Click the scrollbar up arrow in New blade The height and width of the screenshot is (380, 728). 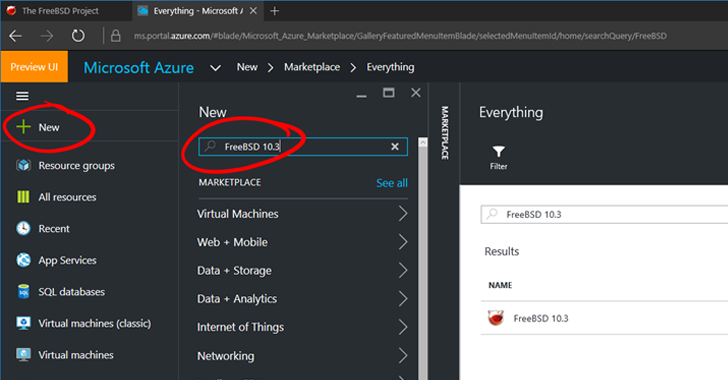coord(423,142)
